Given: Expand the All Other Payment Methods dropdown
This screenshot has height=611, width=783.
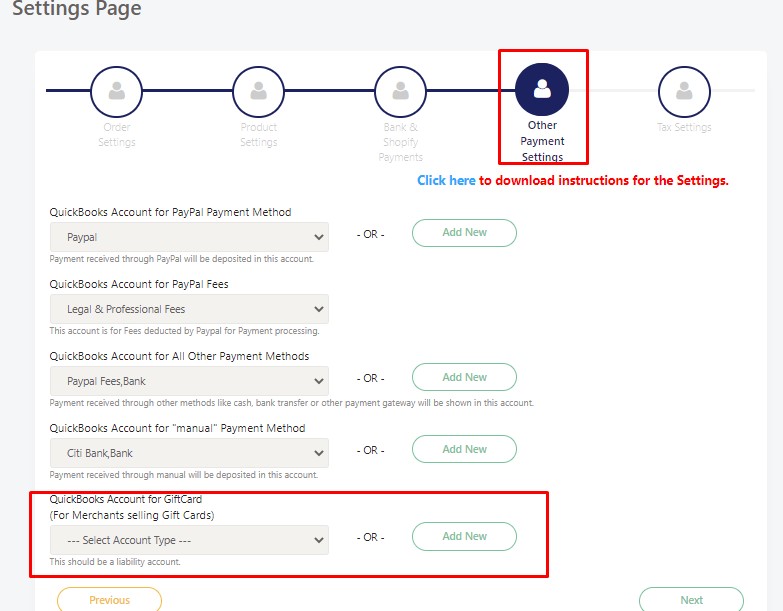Looking at the screenshot, I should (189, 381).
